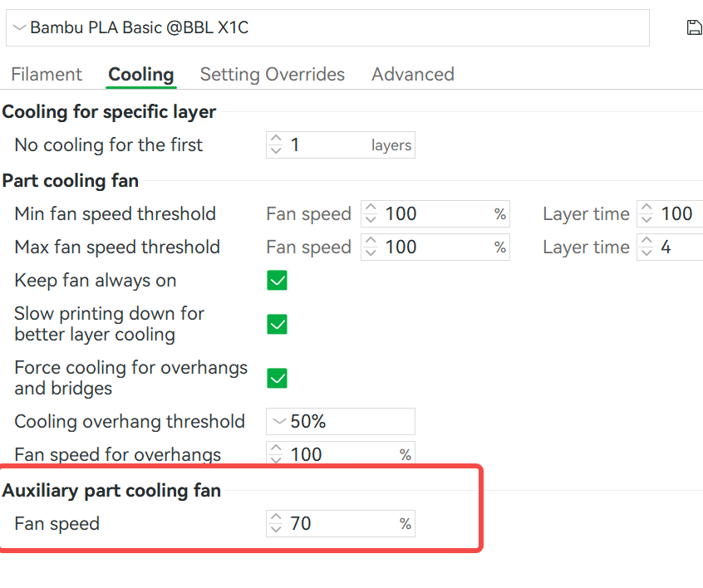Decrease the auxiliary part cooling fan speed

pos(276,528)
